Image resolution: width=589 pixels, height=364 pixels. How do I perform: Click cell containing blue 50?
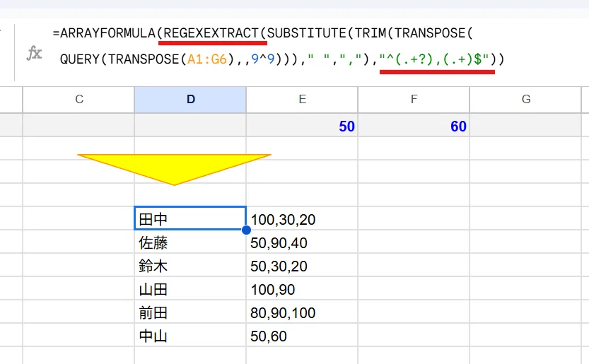point(302,126)
